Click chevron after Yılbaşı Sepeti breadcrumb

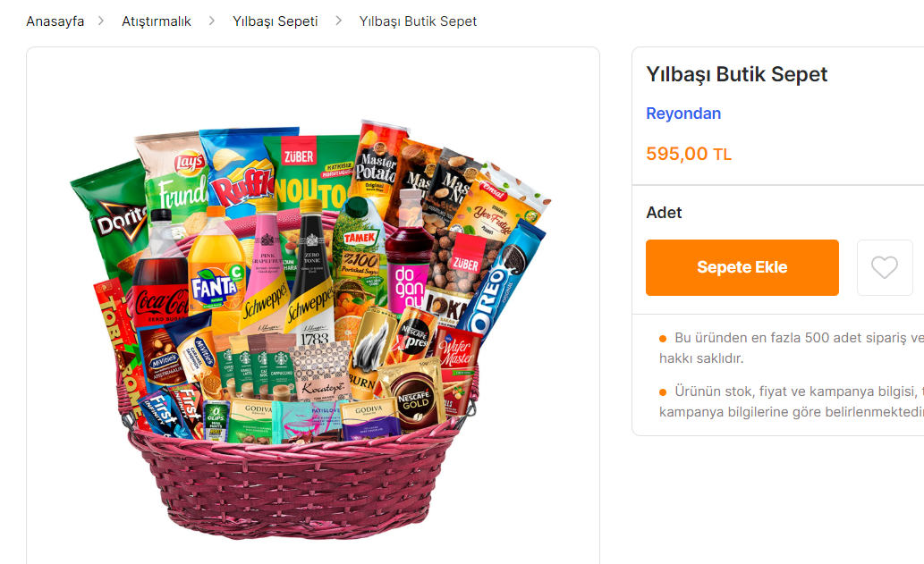pos(338,21)
